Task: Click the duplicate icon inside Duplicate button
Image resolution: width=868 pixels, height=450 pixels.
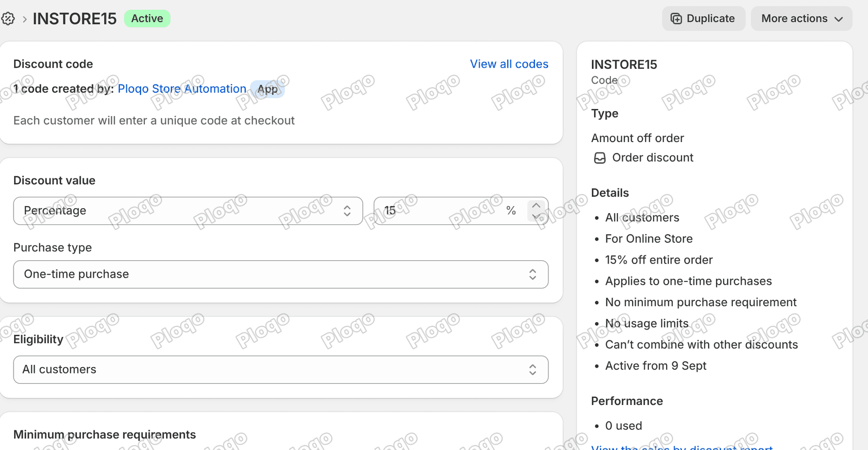Action: [676, 18]
